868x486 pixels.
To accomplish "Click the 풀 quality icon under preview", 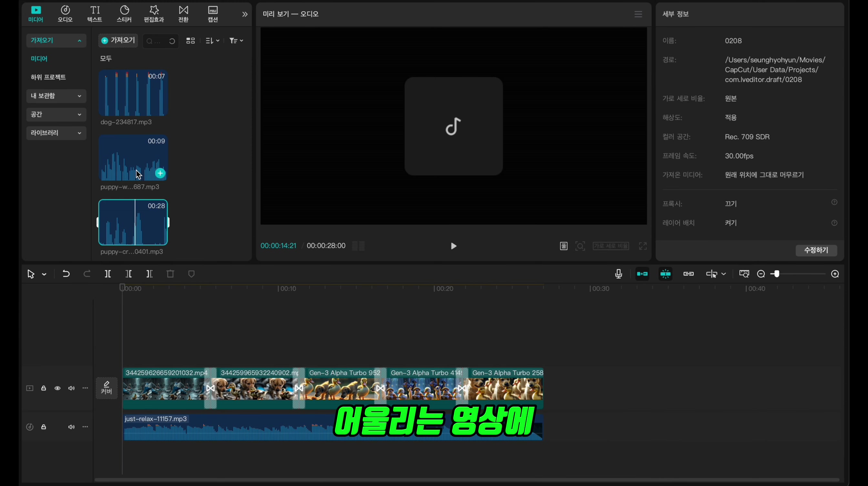I will pos(564,246).
